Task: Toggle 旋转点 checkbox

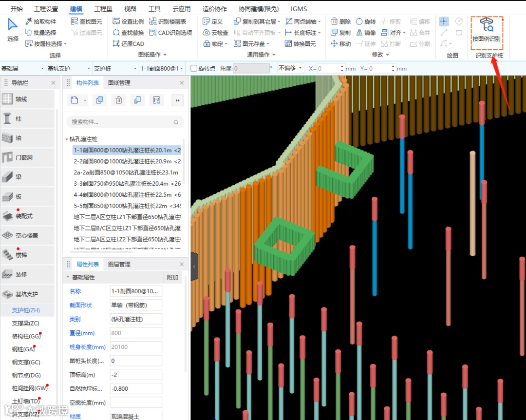Action: click(x=193, y=69)
